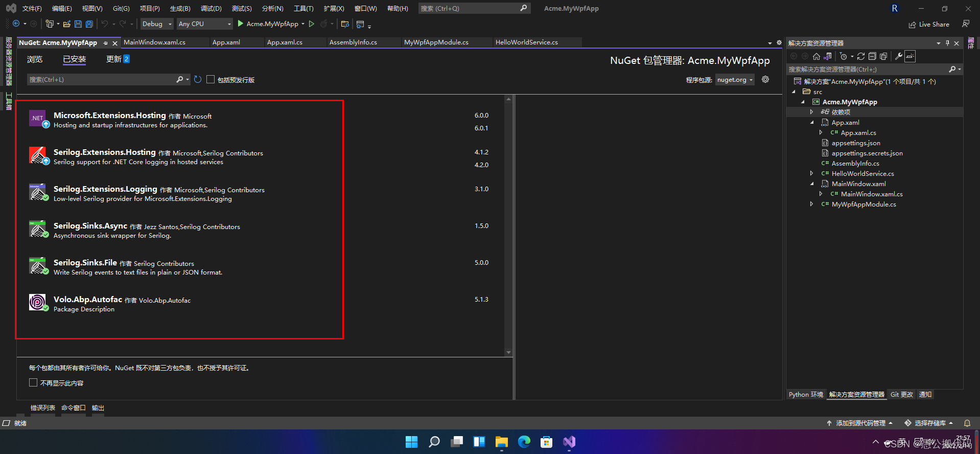Screen dimensions: 980x454
Task: Click the Volo.Abp.Autofac package icon
Action: tap(38, 303)
